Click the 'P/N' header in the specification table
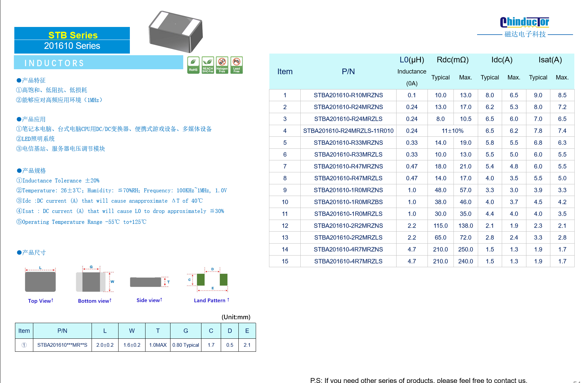 coord(348,72)
